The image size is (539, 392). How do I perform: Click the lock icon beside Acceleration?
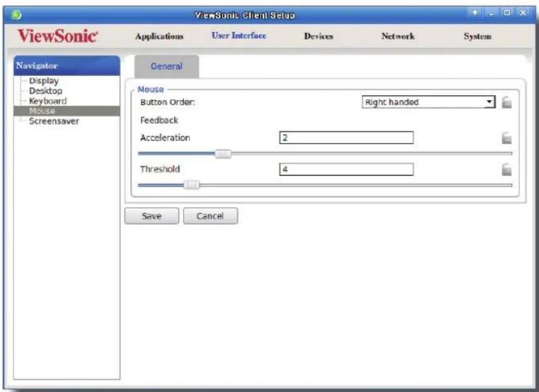tap(507, 138)
